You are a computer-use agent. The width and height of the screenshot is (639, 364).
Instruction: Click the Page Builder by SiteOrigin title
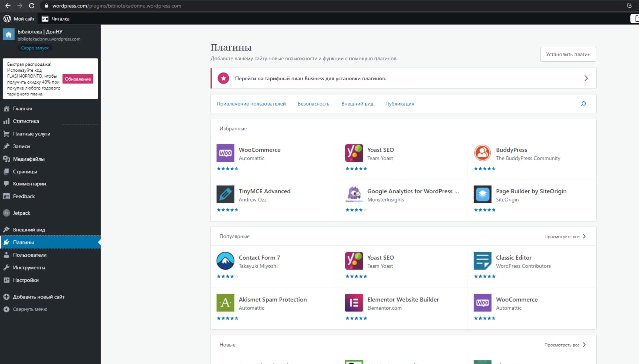point(531,191)
